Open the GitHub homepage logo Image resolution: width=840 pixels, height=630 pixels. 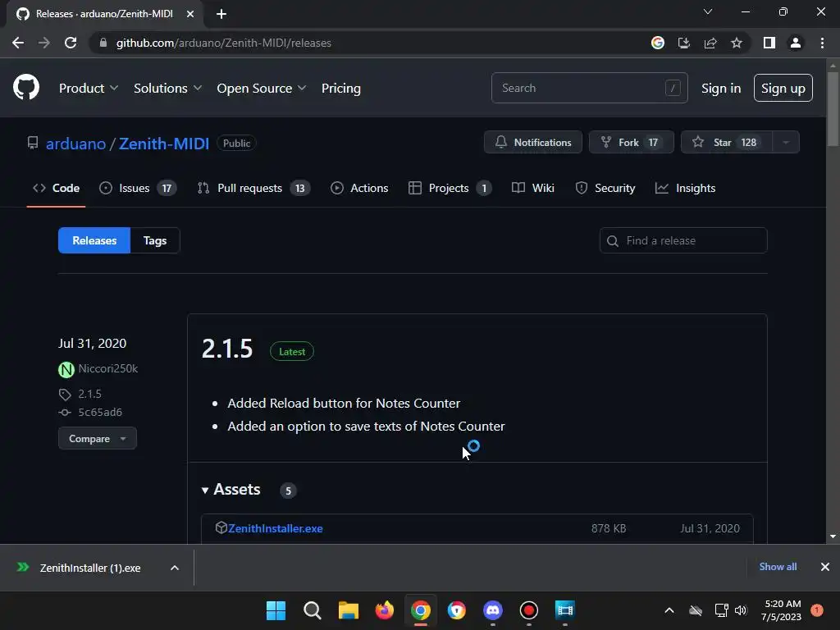coord(25,87)
